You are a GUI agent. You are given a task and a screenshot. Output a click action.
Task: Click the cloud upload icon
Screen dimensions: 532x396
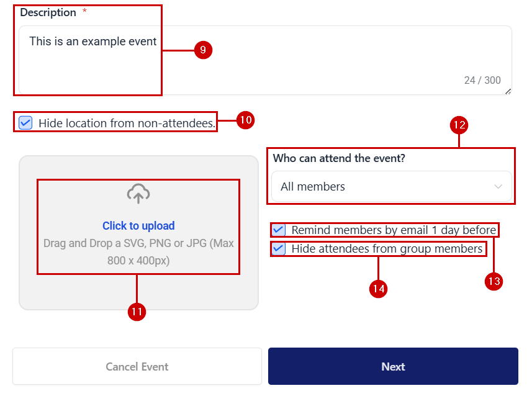tap(138, 195)
